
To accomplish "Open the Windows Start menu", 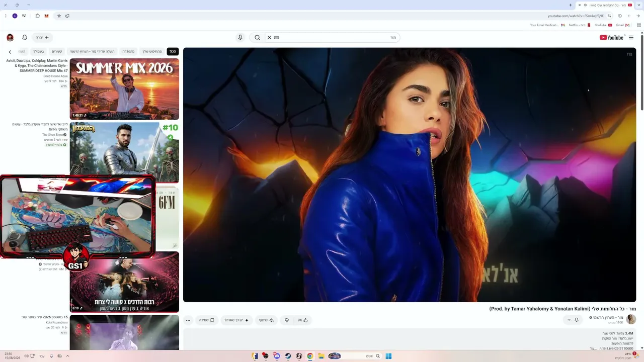I will (388, 356).
